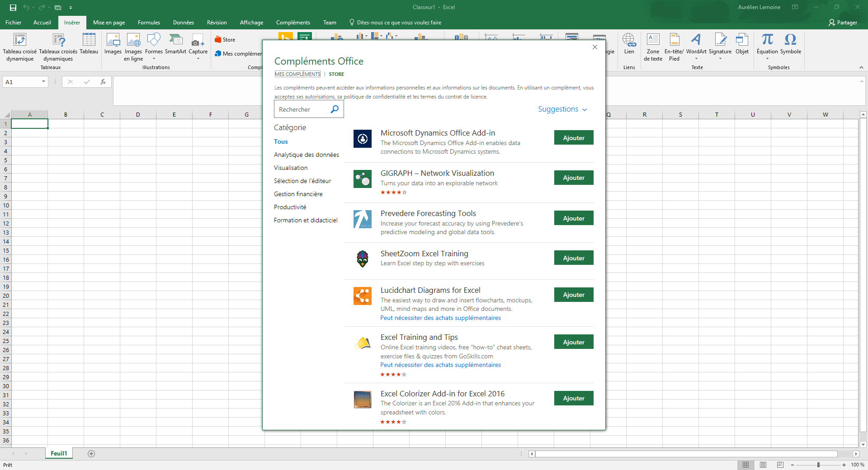Viewport: 868px width, 470px height.
Task: Click the search magnifier in add-ins dialog
Action: (x=335, y=109)
